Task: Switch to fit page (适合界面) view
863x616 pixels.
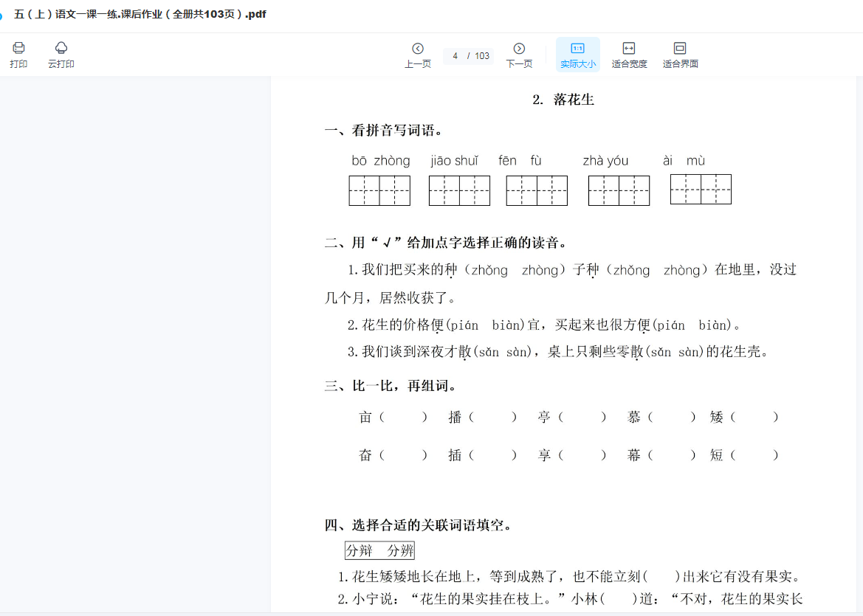Action: [680, 55]
